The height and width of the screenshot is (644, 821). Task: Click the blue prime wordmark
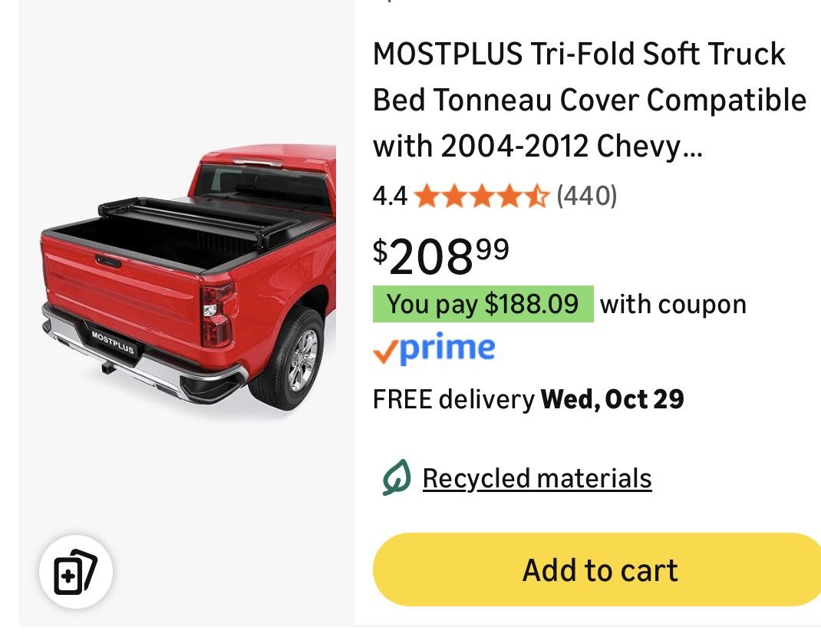pyautogui.click(x=449, y=349)
